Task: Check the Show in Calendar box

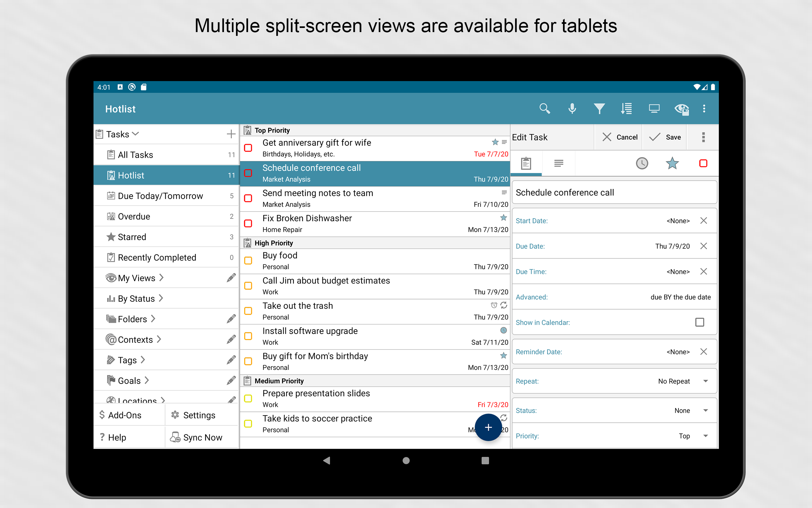Action: pos(700,322)
